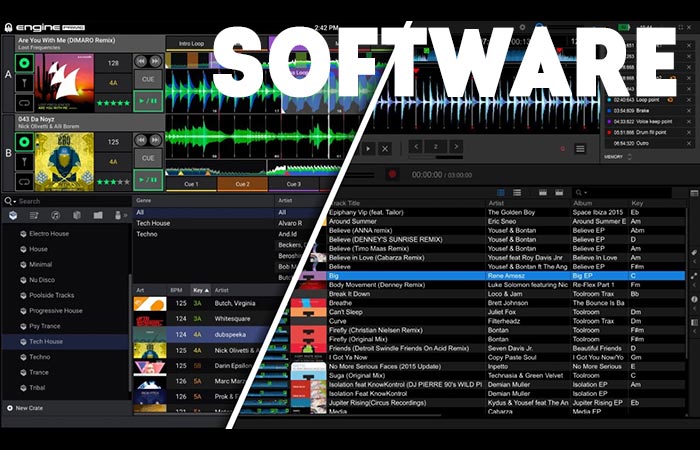The width and height of the screenshot is (700, 450).
Task: Select the orange Cue 2 tab
Action: pos(242,184)
